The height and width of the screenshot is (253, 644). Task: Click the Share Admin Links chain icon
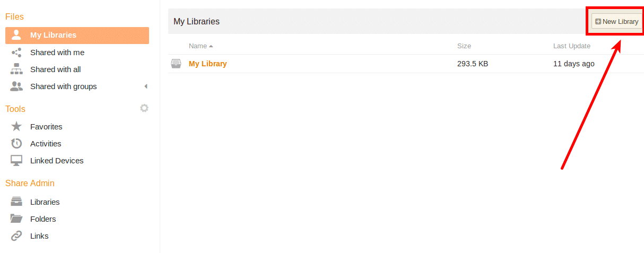[x=16, y=236]
